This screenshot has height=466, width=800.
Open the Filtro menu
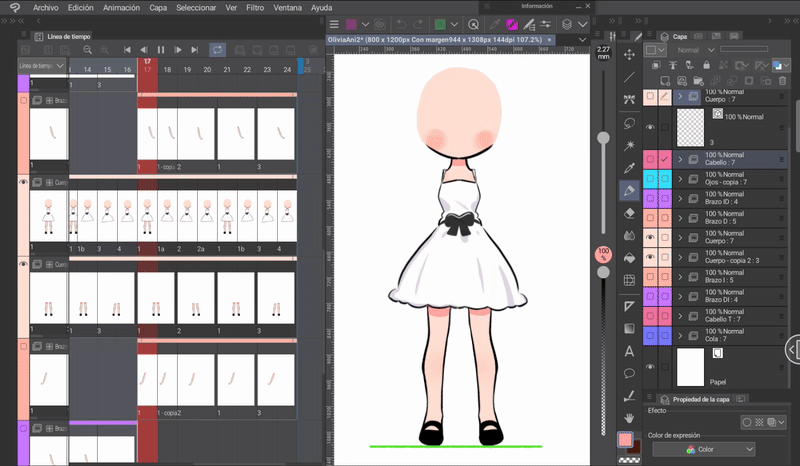coord(255,7)
